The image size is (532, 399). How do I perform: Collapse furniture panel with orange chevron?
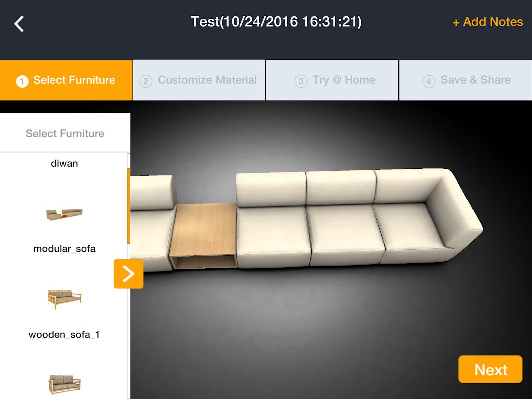(128, 274)
